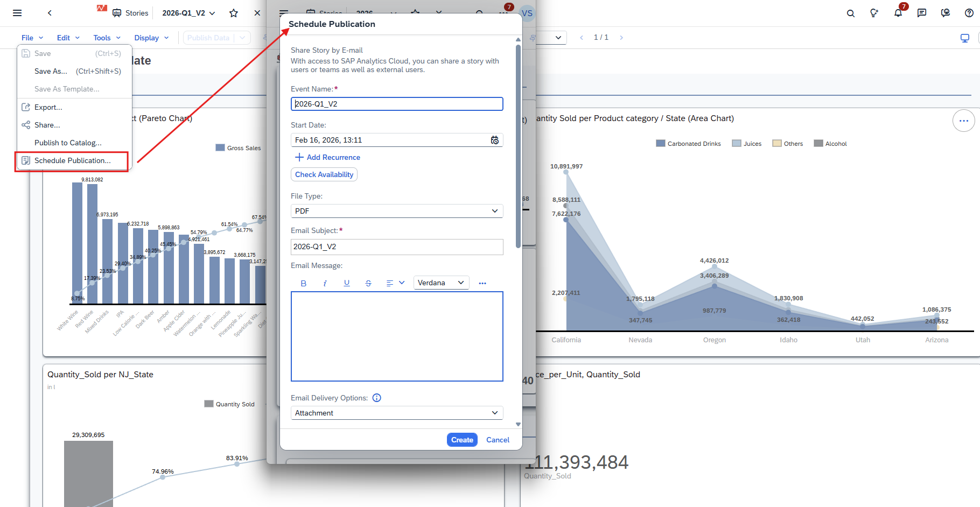Go back using the top-left chevron
This screenshot has height=507, width=980.
click(x=50, y=13)
